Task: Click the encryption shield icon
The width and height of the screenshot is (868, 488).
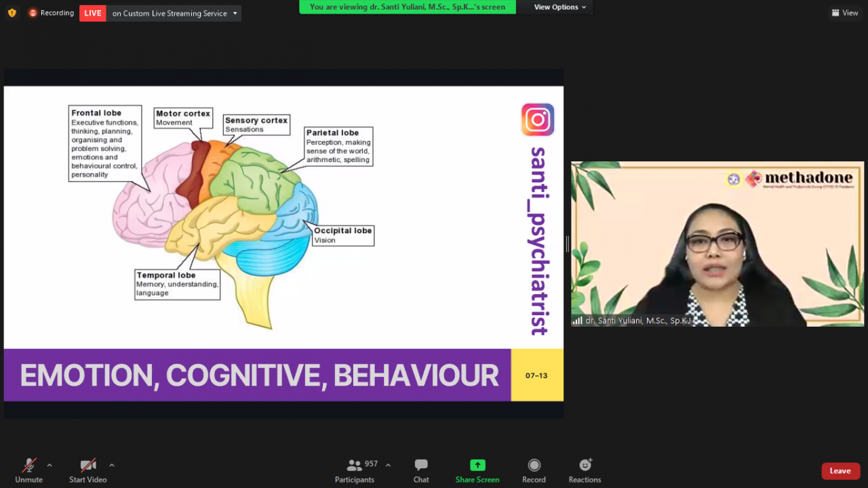Action: [12, 13]
